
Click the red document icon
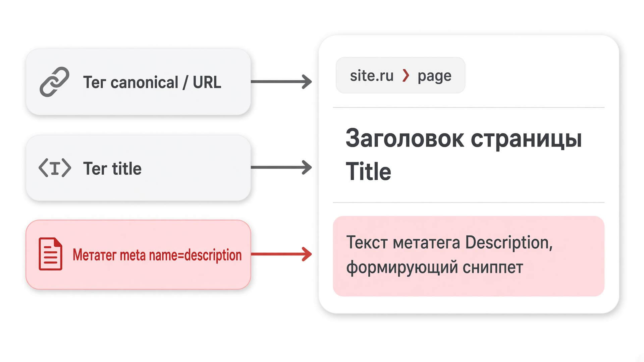[x=50, y=254]
